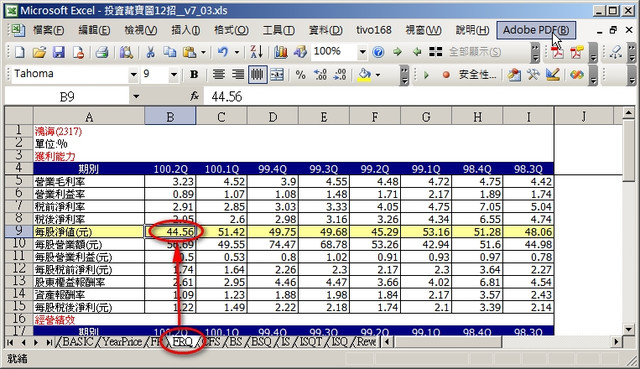
Task: Open the 檔案(F) menu
Action: tap(49, 30)
